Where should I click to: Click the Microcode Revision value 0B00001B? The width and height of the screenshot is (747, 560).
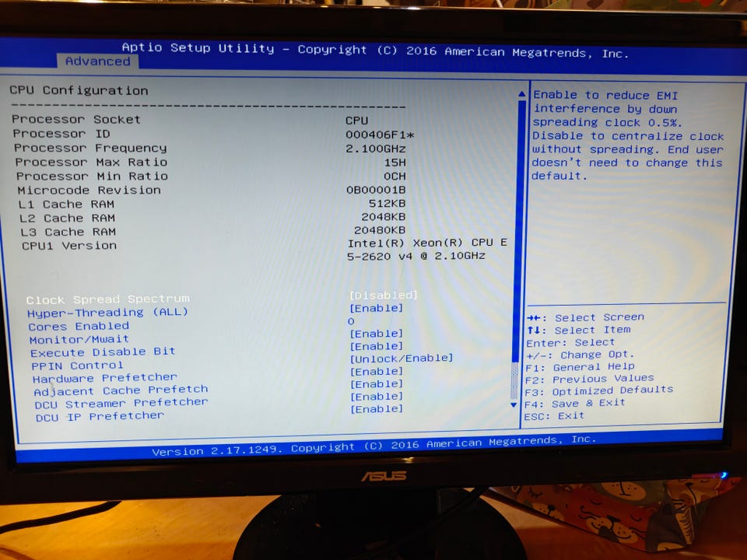tap(375, 190)
